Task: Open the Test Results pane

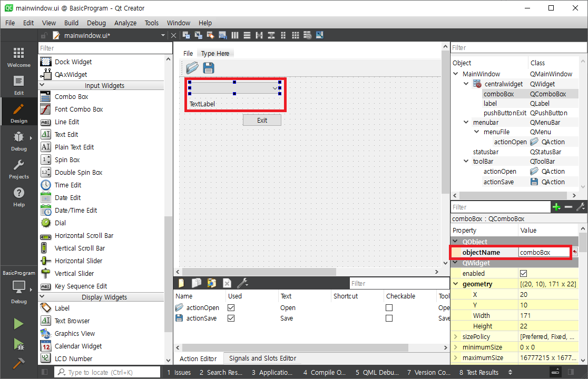Action: point(479,372)
